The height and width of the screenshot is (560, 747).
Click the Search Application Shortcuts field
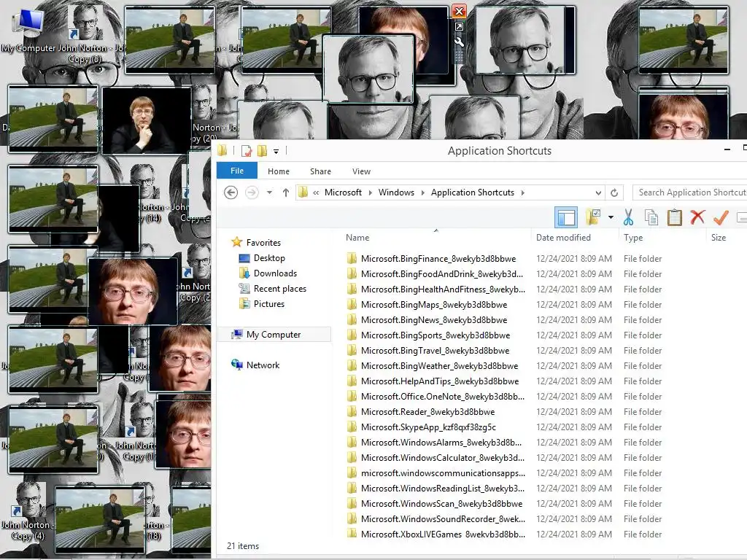tap(690, 192)
